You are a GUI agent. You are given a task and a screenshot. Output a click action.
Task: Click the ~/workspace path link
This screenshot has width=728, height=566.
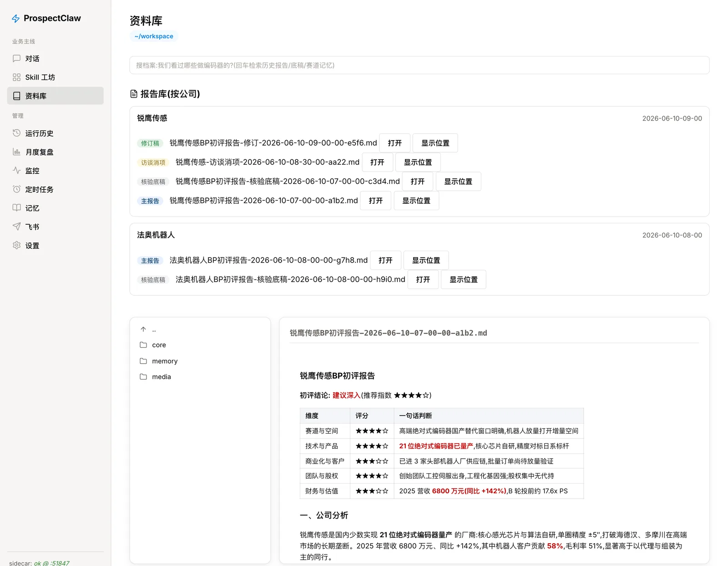[x=154, y=36]
